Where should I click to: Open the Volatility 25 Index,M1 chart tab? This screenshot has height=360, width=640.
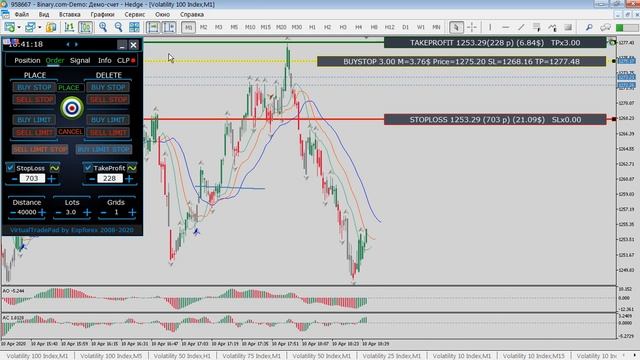[x=391, y=356]
